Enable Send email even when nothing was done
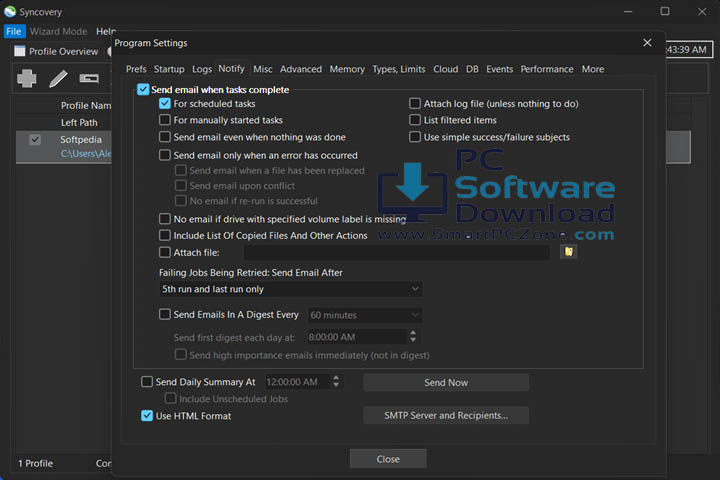Screen dimensions: 720x480 point(164,137)
